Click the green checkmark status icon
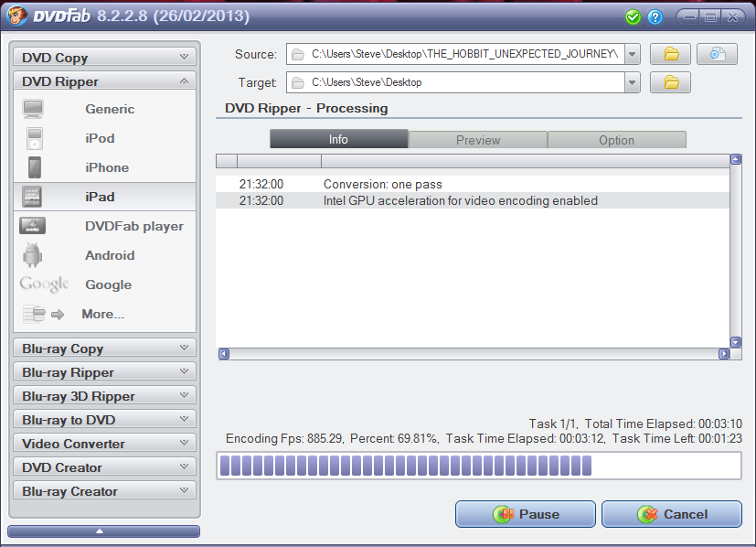 (x=633, y=17)
